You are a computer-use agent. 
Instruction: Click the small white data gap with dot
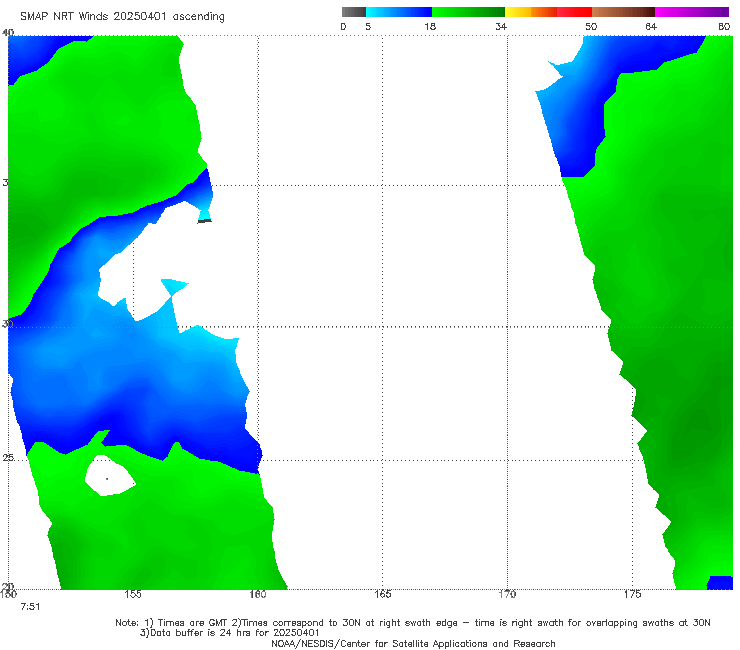109,476
